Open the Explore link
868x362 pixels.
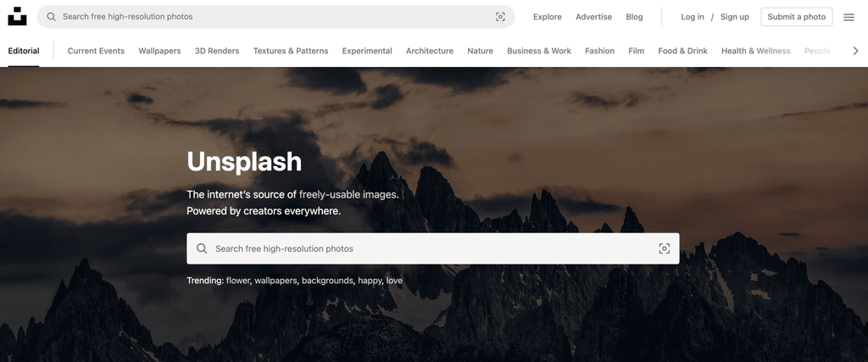(x=548, y=17)
